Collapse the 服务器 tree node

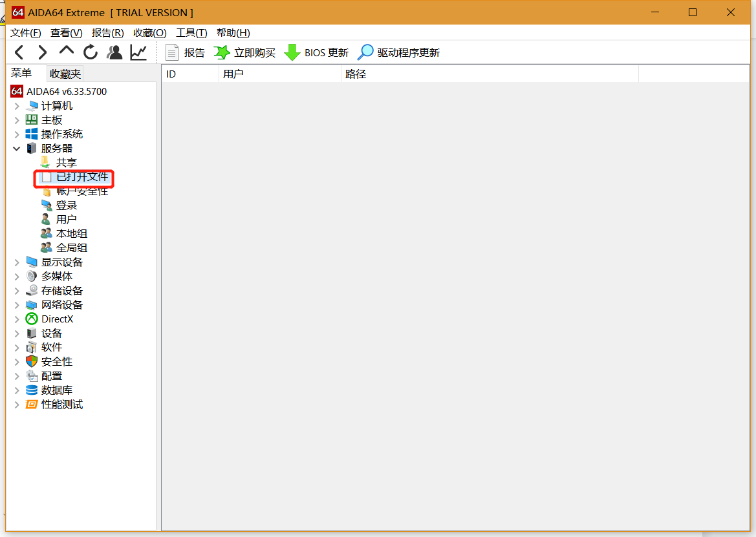17,149
